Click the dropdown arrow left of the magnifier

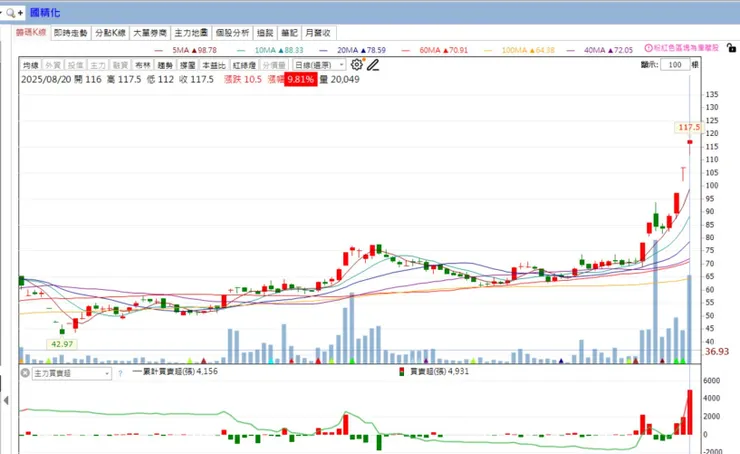tap(1, 13)
